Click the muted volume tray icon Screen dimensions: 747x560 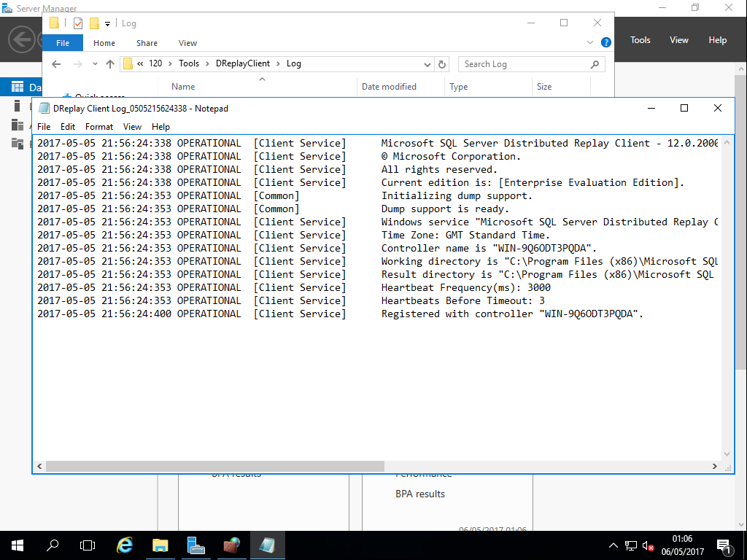pos(648,545)
